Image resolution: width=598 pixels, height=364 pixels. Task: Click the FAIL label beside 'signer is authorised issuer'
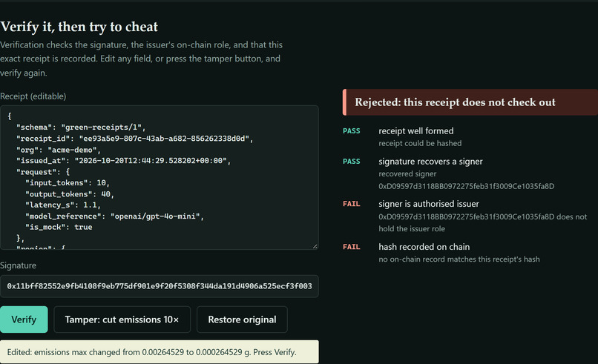[351, 204]
